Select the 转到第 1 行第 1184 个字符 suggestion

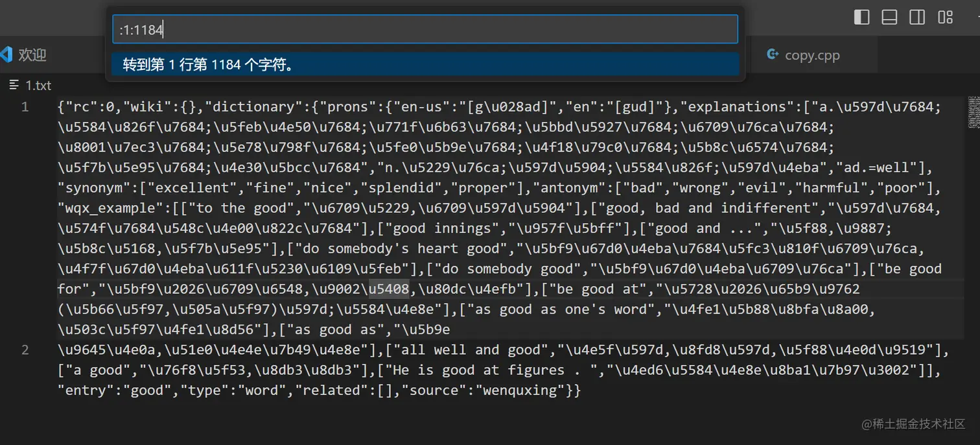point(425,64)
